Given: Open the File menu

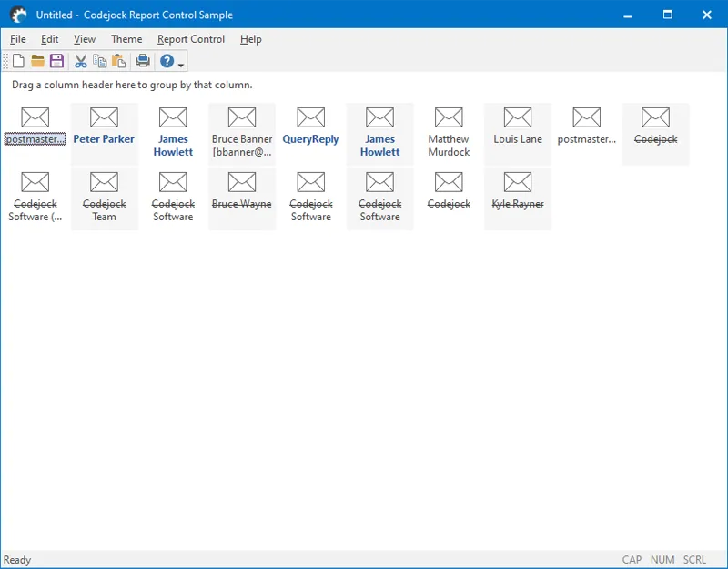Looking at the screenshot, I should pos(18,39).
